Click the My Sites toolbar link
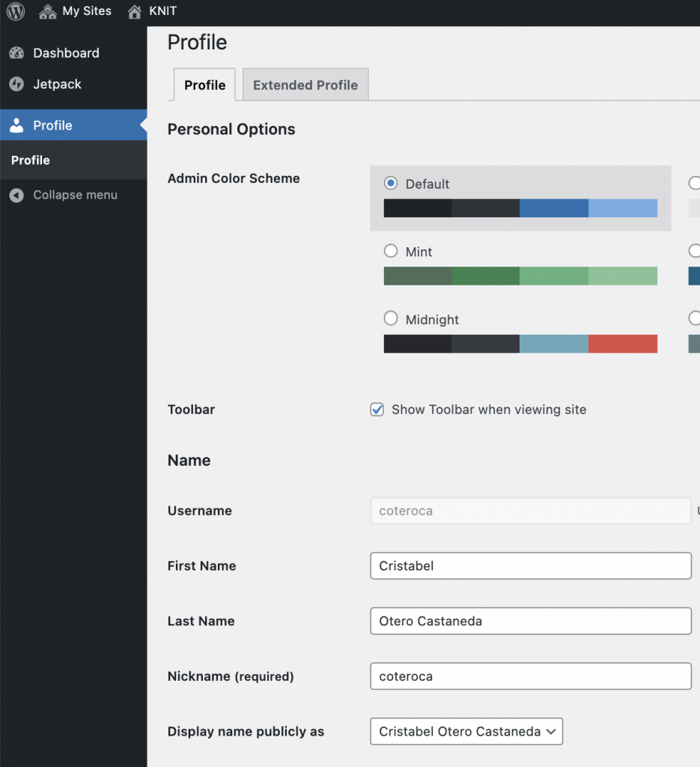Screen dimensions: 700x767 (87, 10)
